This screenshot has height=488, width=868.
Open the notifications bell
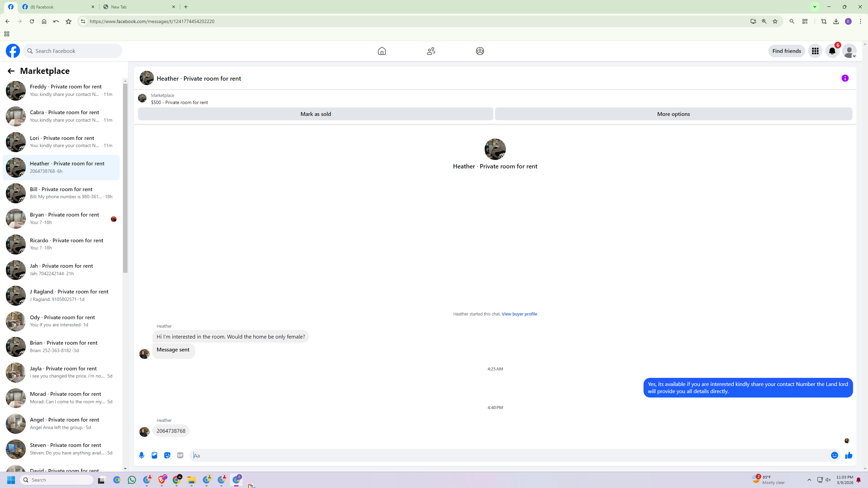click(832, 51)
